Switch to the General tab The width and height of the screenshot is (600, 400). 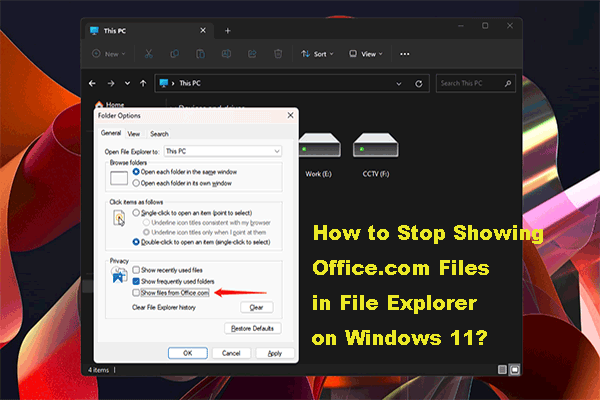coord(111,133)
